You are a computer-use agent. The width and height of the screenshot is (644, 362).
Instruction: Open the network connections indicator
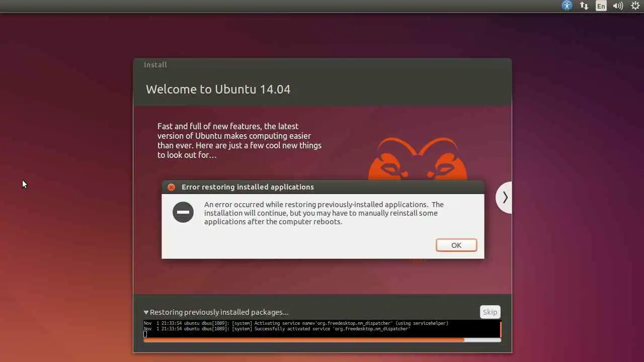click(x=584, y=6)
